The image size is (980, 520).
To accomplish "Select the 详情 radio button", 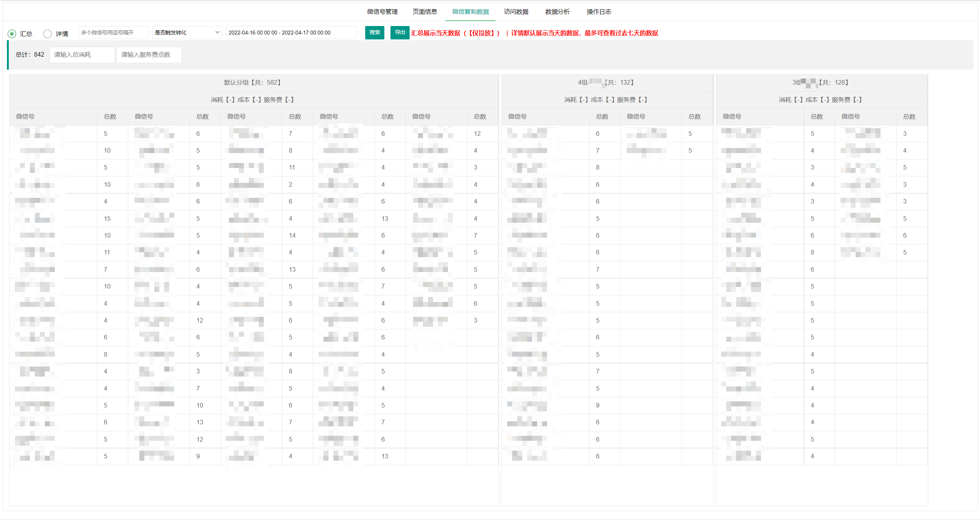I will click(47, 34).
